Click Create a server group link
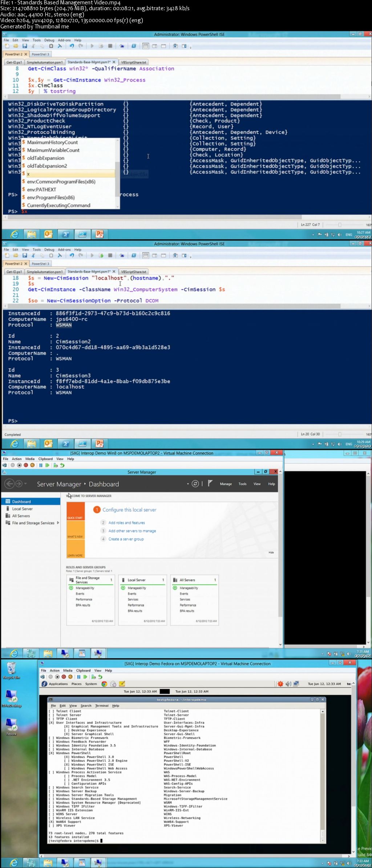 click(126, 539)
